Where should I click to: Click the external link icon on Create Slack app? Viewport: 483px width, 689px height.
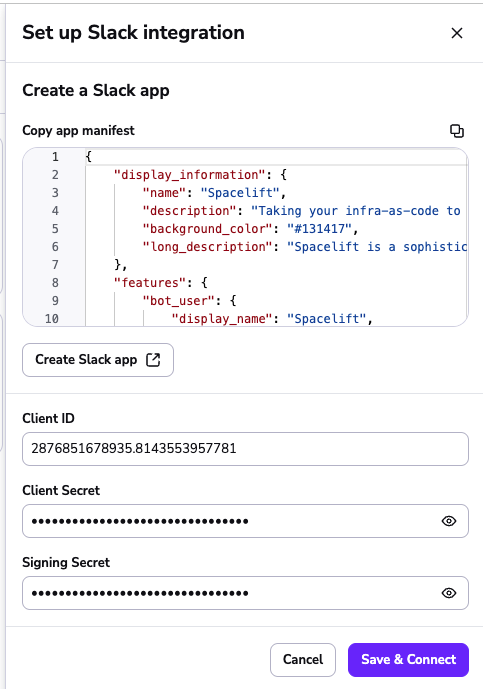point(153,359)
